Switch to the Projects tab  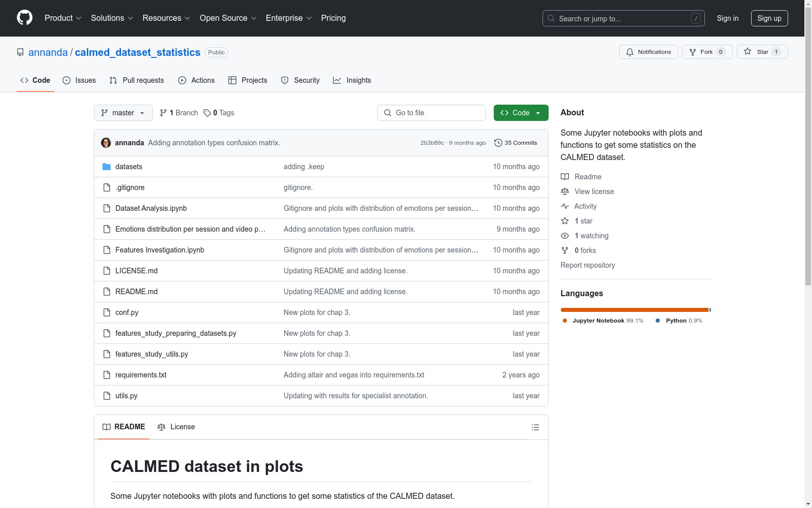pos(248,80)
